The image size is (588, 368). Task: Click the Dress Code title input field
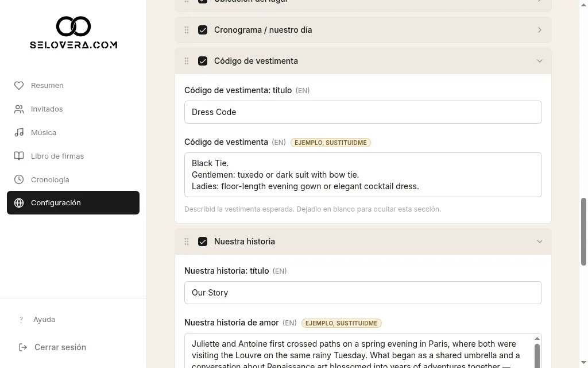click(x=363, y=112)
